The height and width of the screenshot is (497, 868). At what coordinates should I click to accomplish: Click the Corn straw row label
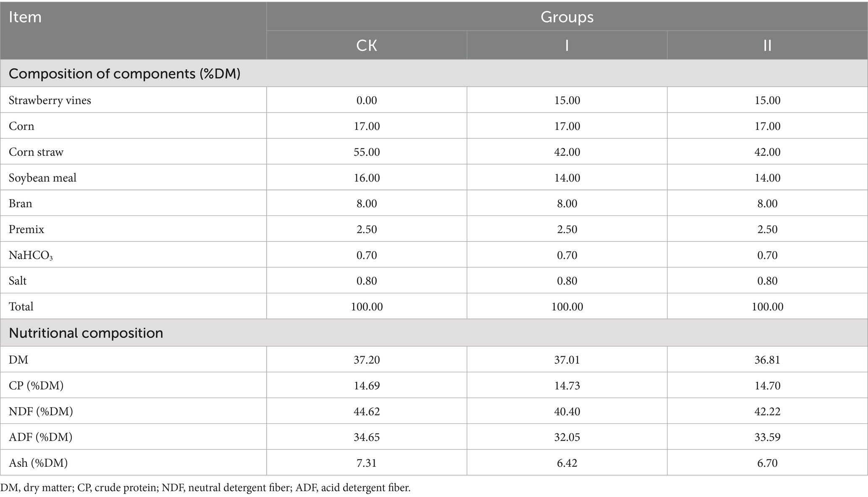pos(36,152)
